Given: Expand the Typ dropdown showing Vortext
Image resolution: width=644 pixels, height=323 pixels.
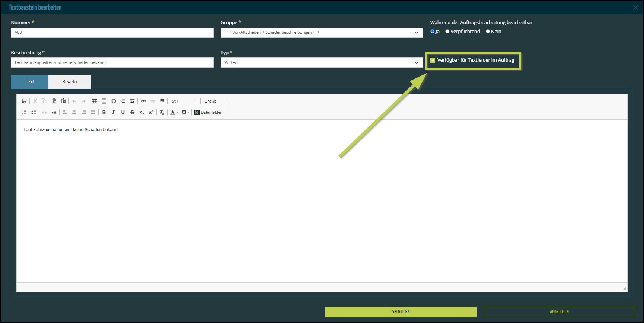Looking at the screenshot, I should click(322, 62).
